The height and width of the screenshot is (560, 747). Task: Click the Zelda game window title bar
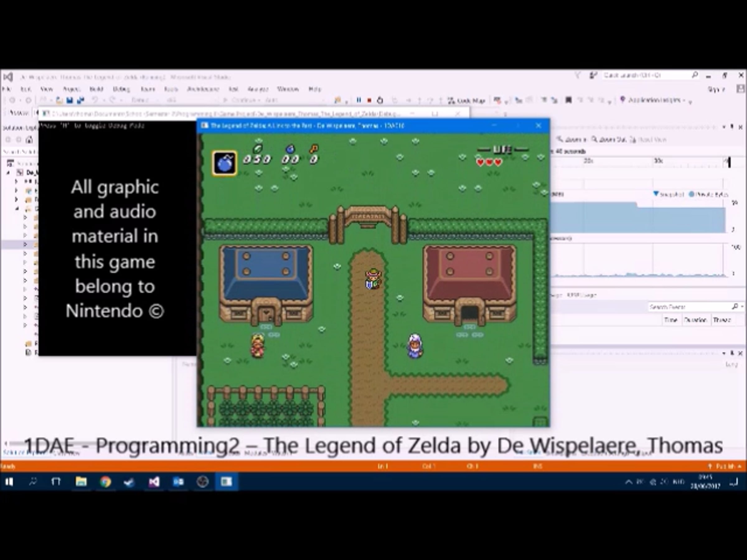[x=373, y=126]
